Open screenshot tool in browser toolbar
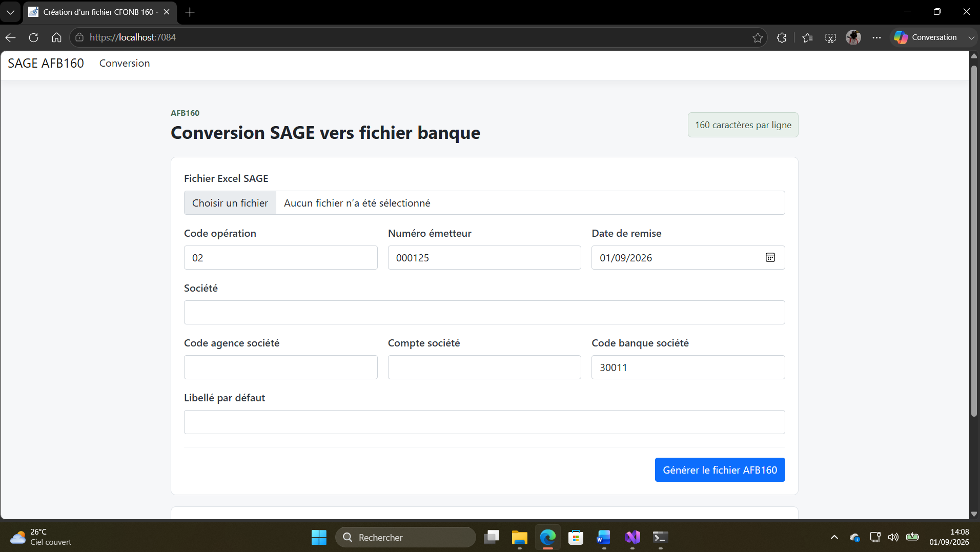This screenshot has height=552, width=980. coord(830,37)
